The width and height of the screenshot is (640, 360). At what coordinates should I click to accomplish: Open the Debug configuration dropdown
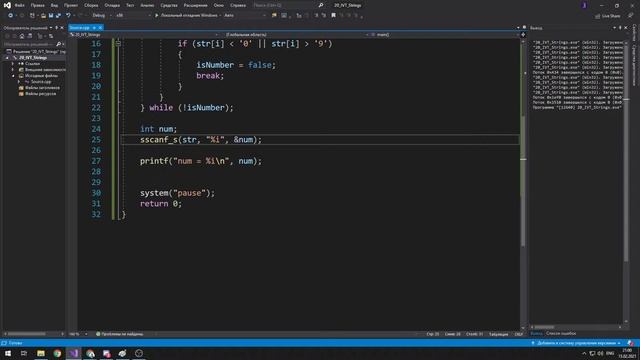[x=102, y=16]
